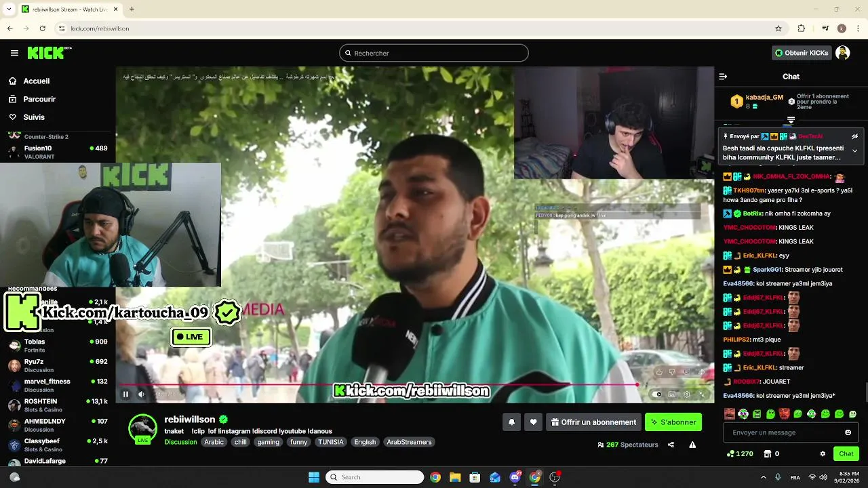Viewport: 868px width, 488px height.
Task: Open the channel points 1270 balance
Action: pos(740,453)
